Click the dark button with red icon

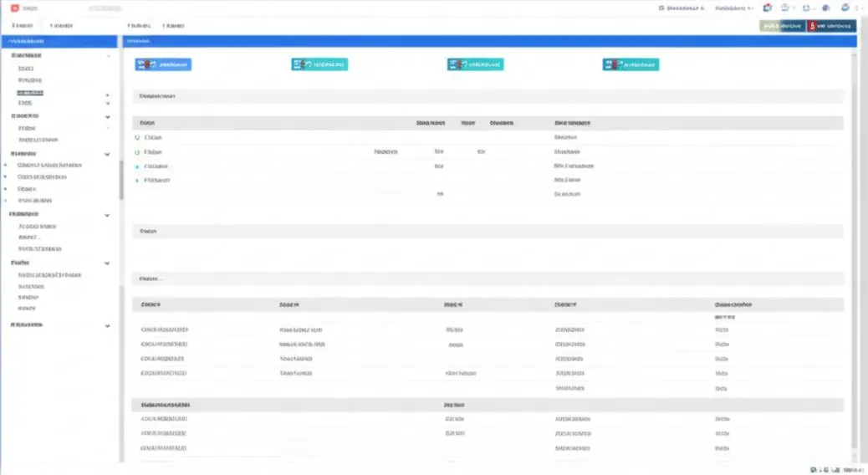point(831,26)
